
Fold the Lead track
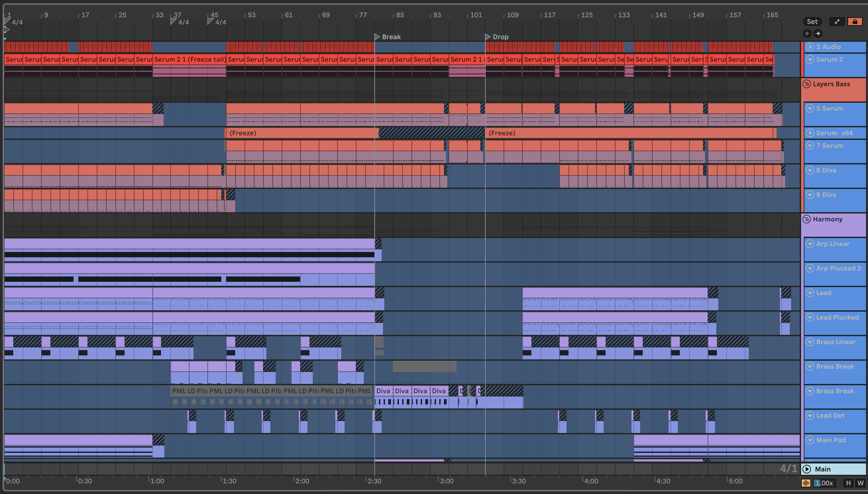(x=810, y=293)
